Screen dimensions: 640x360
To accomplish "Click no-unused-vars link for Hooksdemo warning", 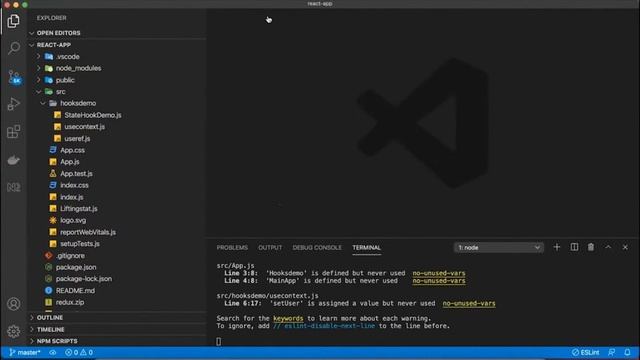I will 439,273.
